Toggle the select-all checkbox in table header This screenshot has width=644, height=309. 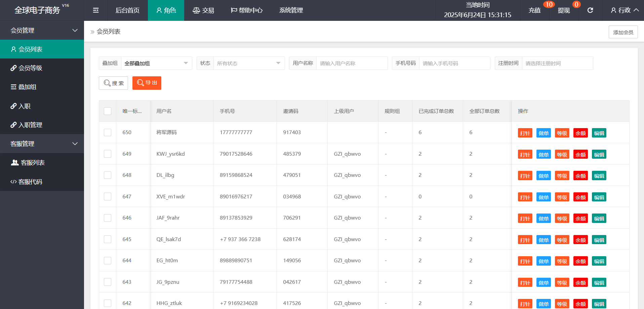[x=108, y=111]
